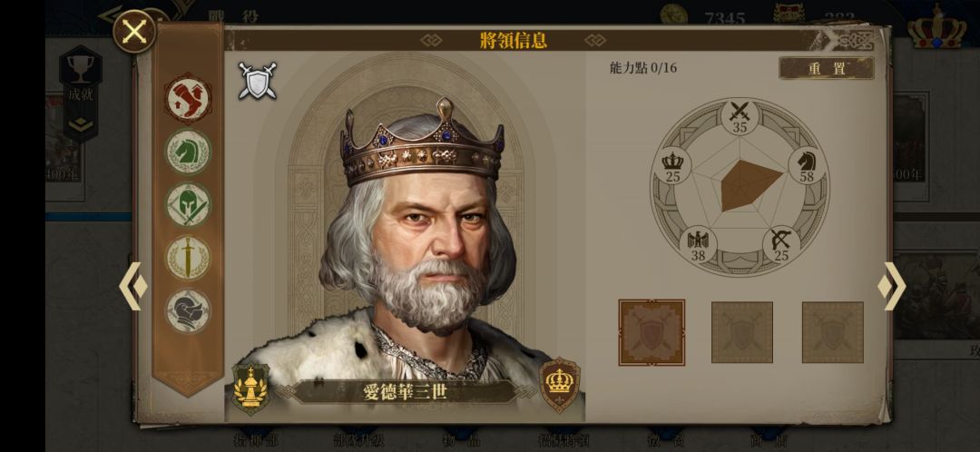The width and height of the screenshot is (980, 452).
Task: Tap the horse stat icon showing 58
Action: 807,166
